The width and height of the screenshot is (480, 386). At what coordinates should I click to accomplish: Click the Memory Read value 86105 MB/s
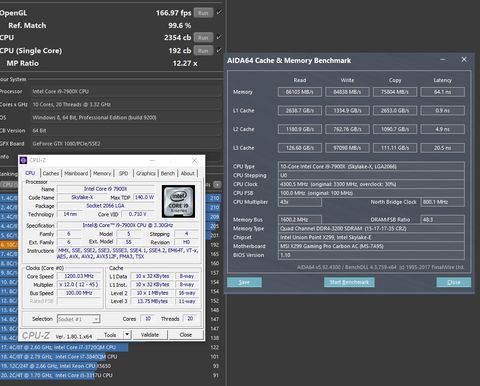(x=300, y=92)
